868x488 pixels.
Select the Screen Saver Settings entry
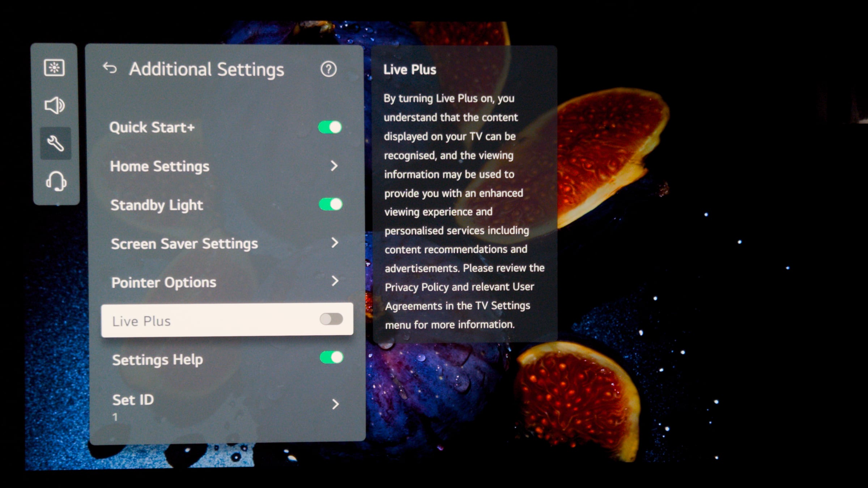pyautogui.click(x=184, y=244)
